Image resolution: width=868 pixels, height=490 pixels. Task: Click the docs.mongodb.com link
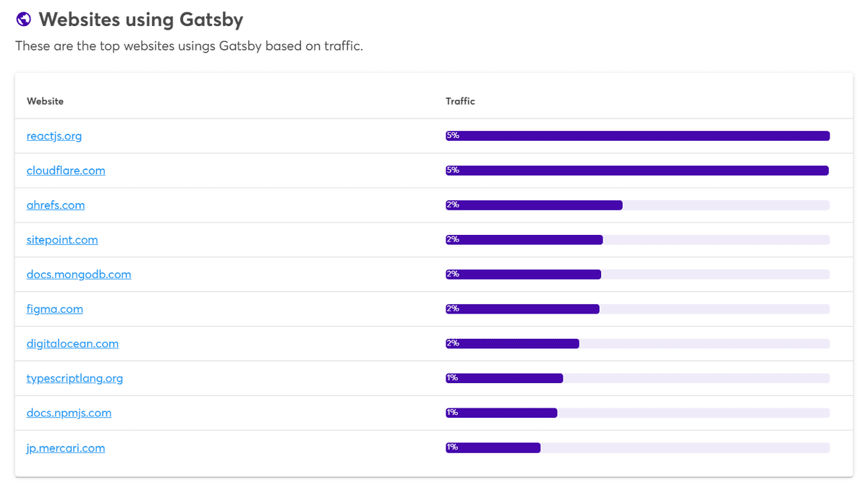coord(78,274)
